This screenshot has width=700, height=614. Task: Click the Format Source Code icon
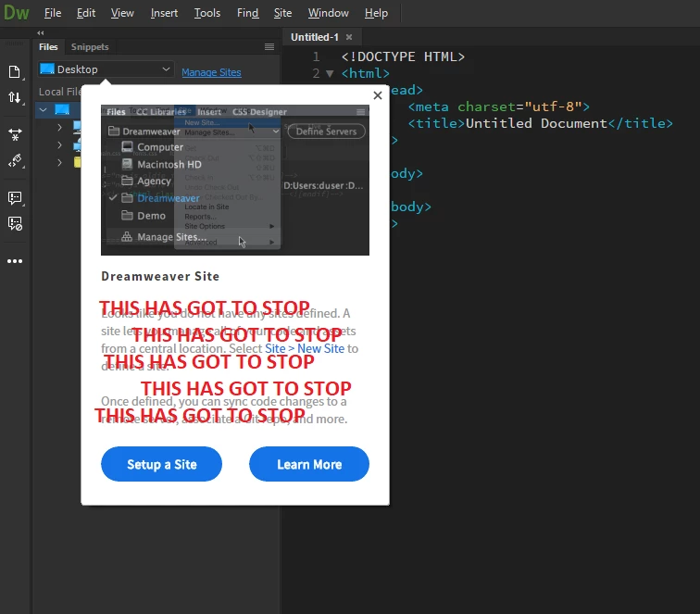tap(15, 160)
